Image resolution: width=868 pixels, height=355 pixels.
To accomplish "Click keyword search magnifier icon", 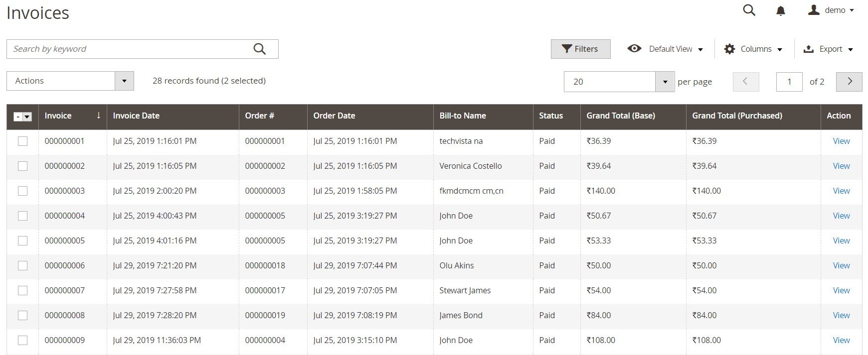I will [260, 49].
